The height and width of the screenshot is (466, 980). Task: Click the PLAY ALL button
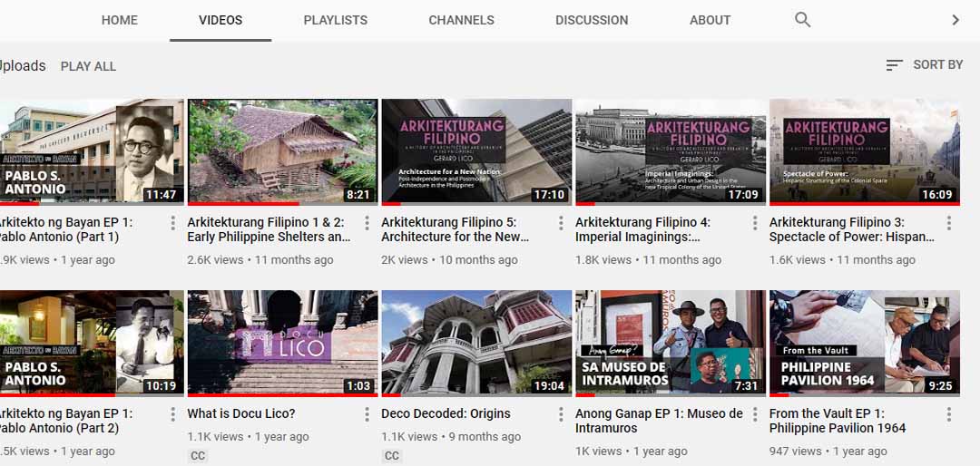[x=88, y=66]
